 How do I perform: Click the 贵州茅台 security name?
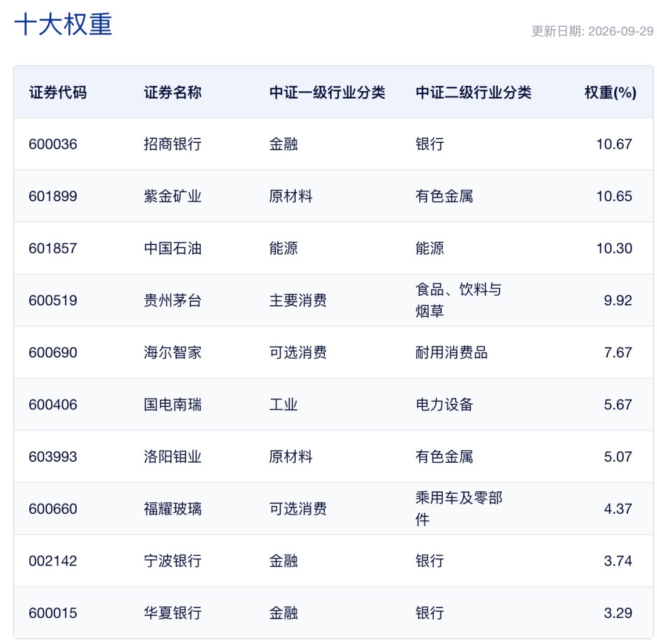[x=173, y=300]
